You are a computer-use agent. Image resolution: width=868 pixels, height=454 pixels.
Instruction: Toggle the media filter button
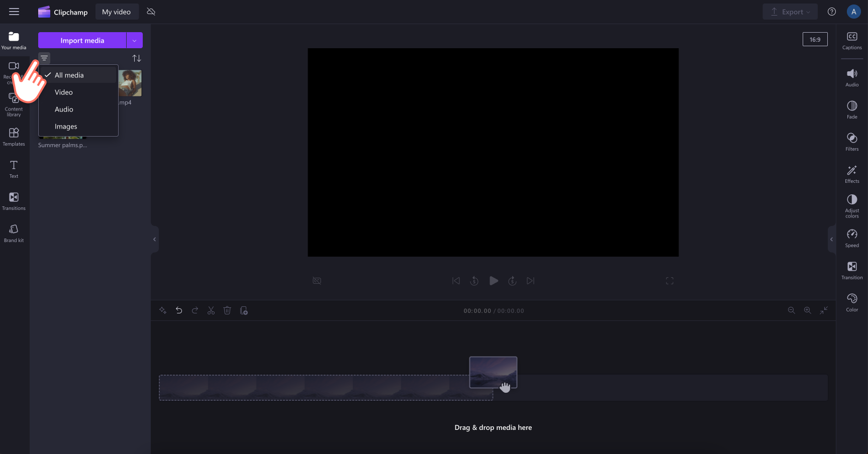click(x=44, y=58)
